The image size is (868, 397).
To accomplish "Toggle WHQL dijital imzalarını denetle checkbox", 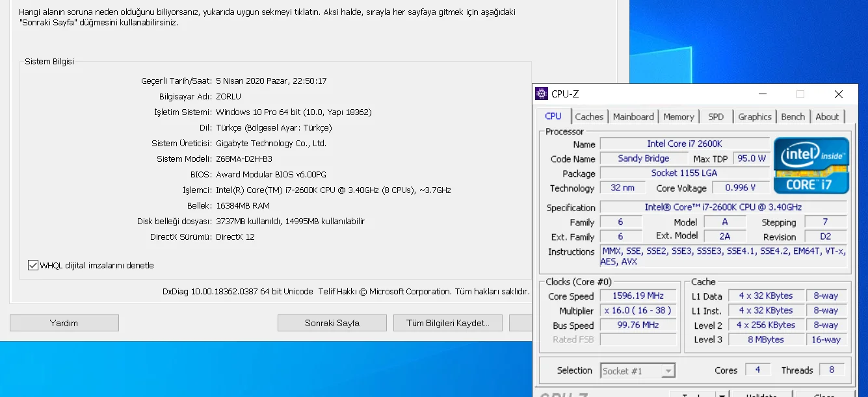I will [33, 265].
